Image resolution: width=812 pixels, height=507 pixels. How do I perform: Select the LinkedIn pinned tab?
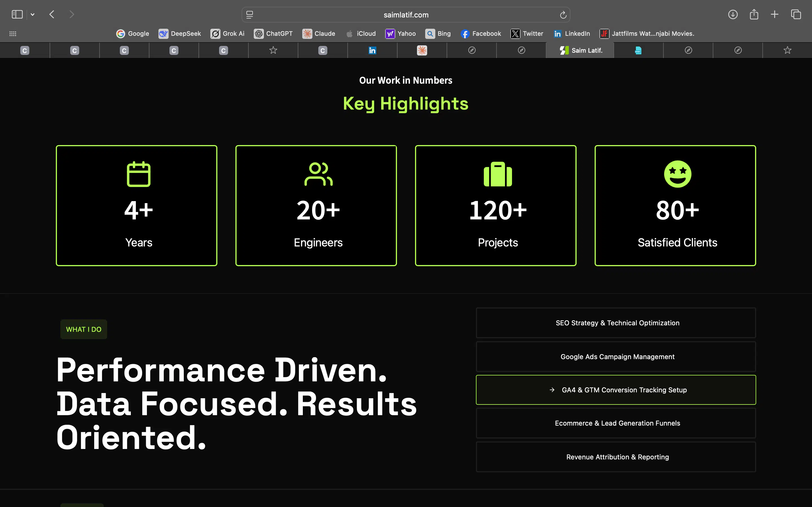click(x=372, y=50)
